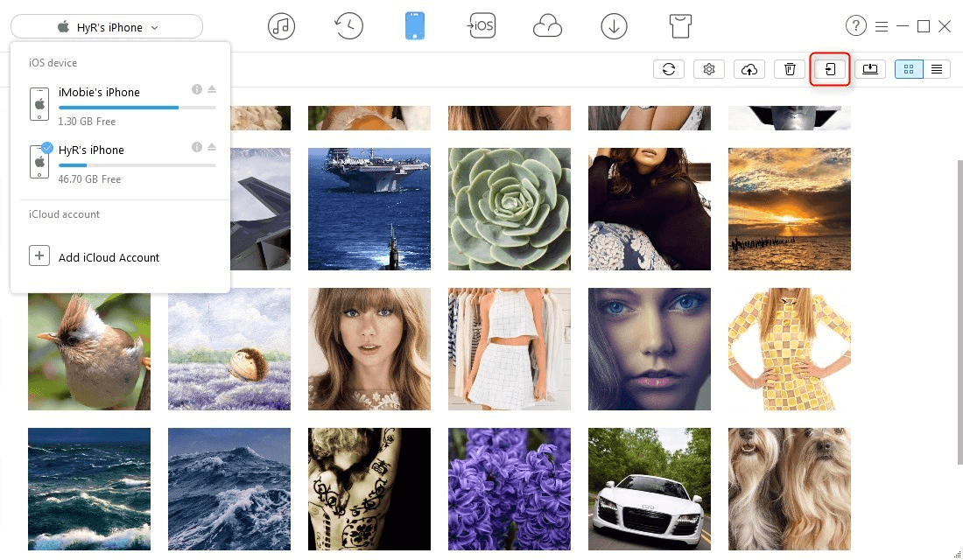
Task: Switch to list view
Action: point(937,69)
